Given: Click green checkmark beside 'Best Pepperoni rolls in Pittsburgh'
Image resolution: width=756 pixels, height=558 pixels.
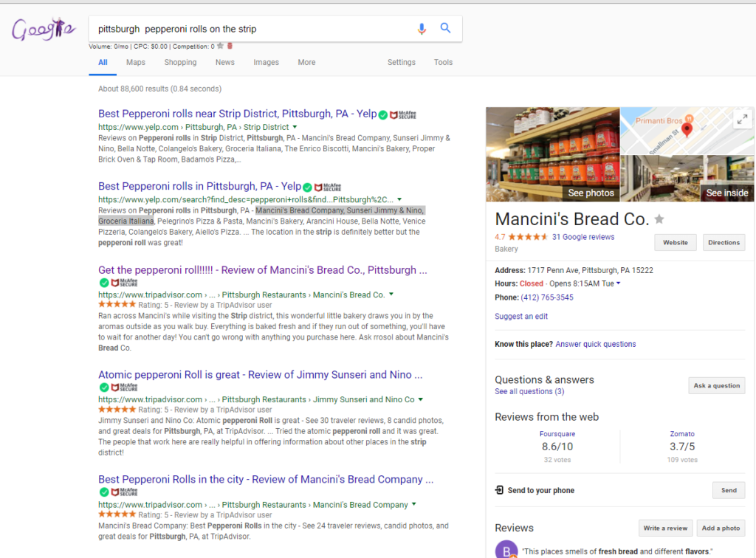Looking at the screenshot, I should (x=307, y=187).
